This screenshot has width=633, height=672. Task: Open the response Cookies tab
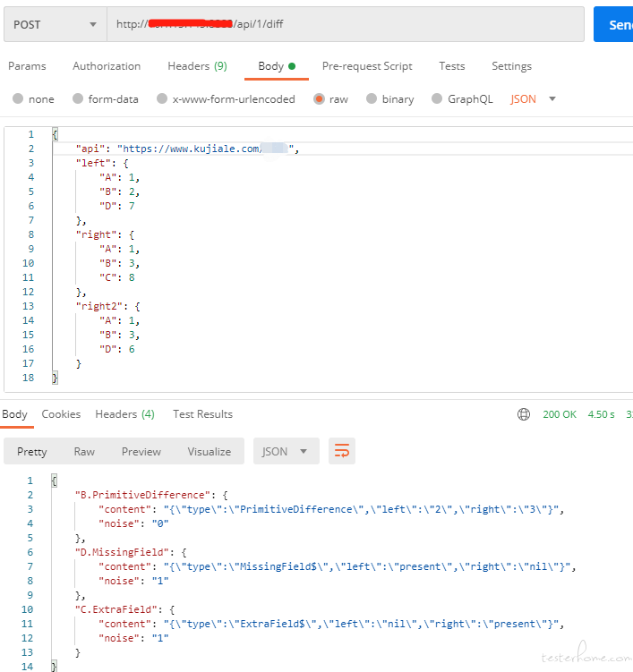(61, 414)
